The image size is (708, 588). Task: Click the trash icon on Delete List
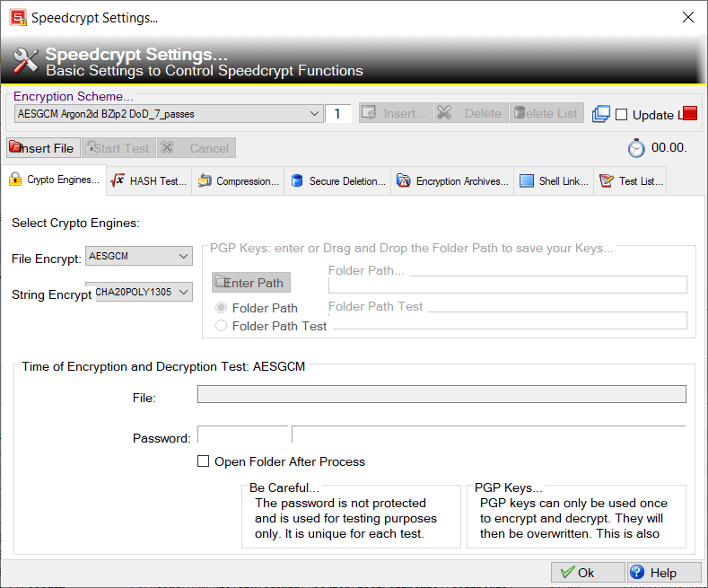pos(519,112)
